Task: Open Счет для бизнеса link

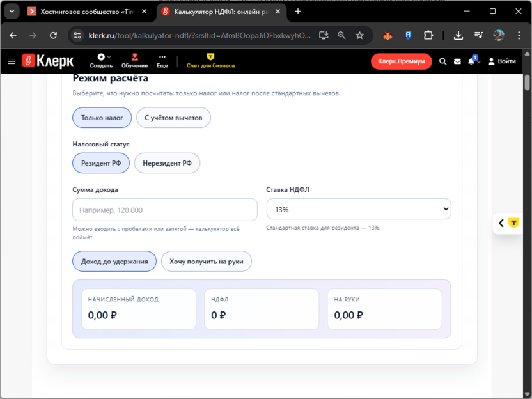Action: click(x=210, y=61)
